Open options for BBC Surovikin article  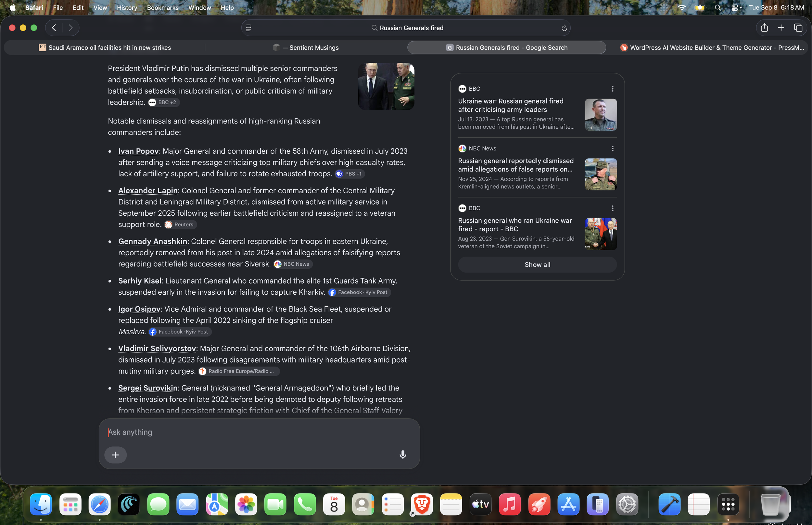[x=613, y=208]
